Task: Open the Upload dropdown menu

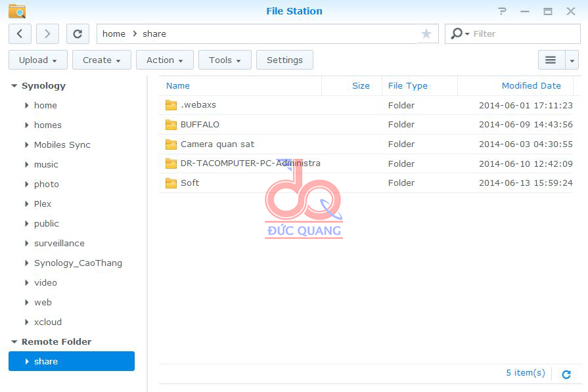Action: pos(37,60)
